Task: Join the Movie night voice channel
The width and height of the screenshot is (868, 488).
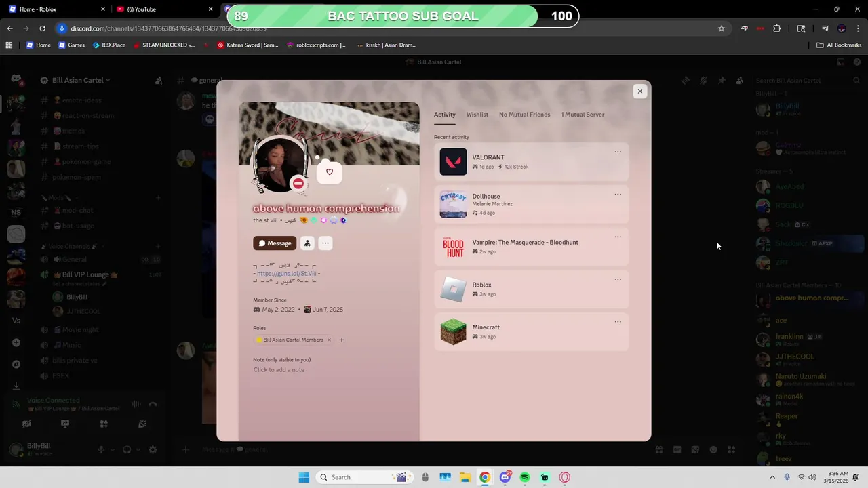Action: click(80, 329)
